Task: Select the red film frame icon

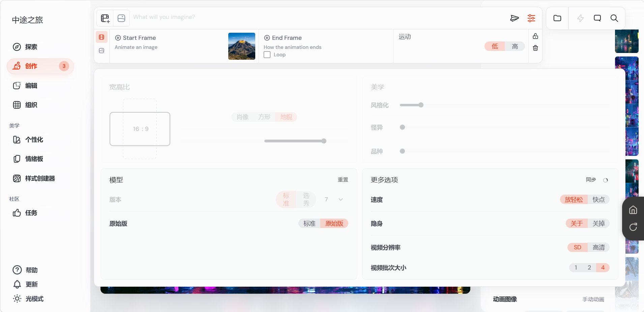Action: tap(101, 37)
